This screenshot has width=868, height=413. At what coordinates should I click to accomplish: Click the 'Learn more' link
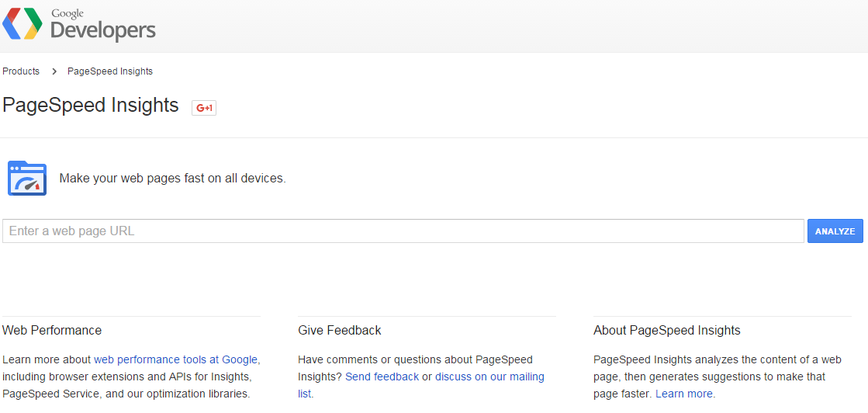coord(683,394)
